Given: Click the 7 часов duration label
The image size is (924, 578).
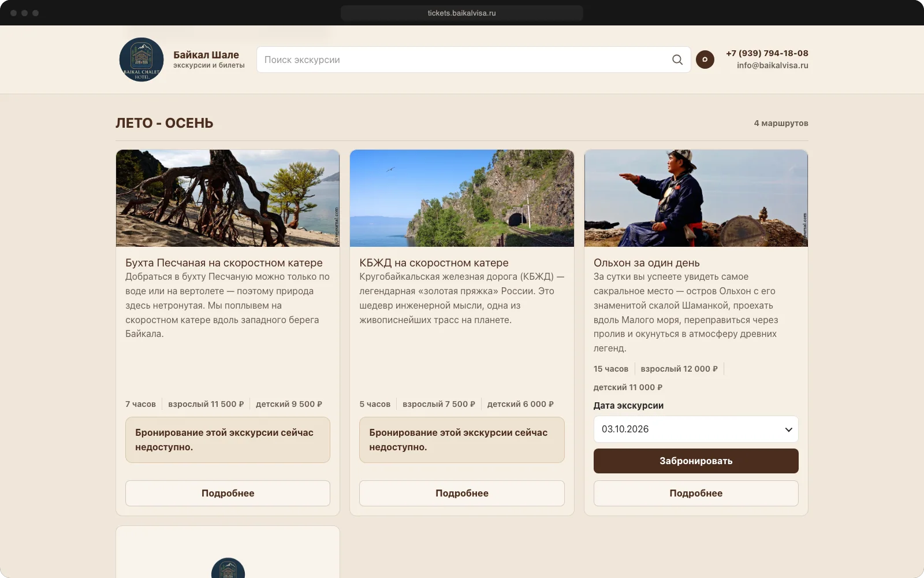Looking at the screenshot, I should tap(140, 404).
